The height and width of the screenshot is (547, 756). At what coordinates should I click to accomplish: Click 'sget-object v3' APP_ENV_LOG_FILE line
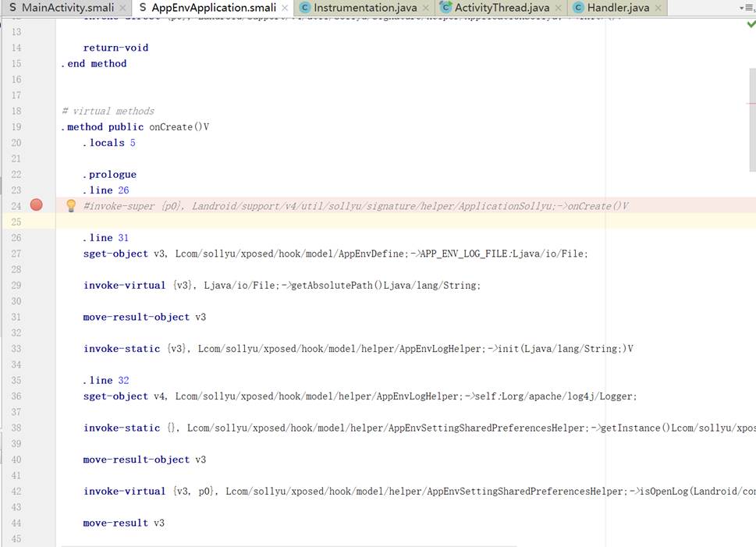click(335, 254)
